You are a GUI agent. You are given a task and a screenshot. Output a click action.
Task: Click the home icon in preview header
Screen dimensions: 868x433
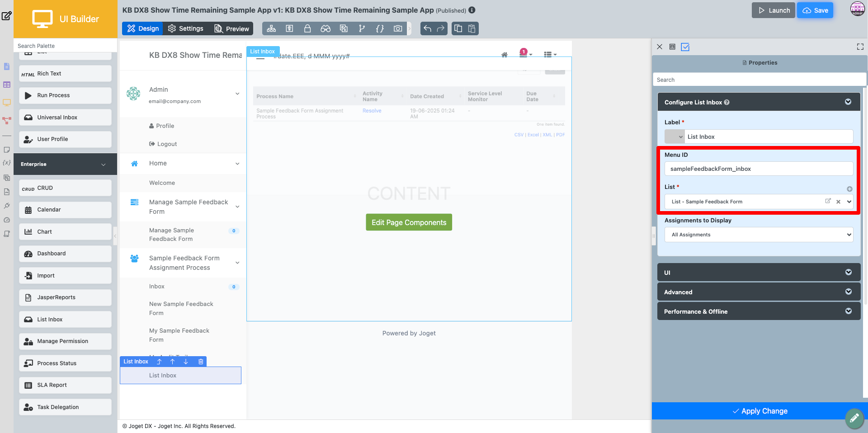pos(505,55)
